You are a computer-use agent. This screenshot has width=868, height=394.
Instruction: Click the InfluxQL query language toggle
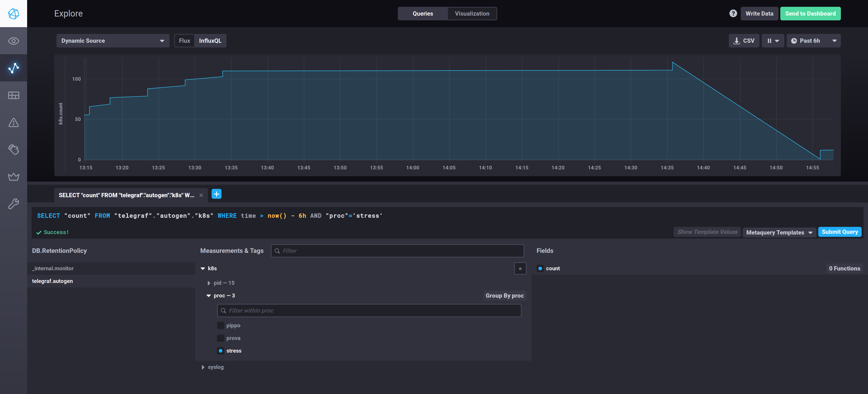[210, 40]
